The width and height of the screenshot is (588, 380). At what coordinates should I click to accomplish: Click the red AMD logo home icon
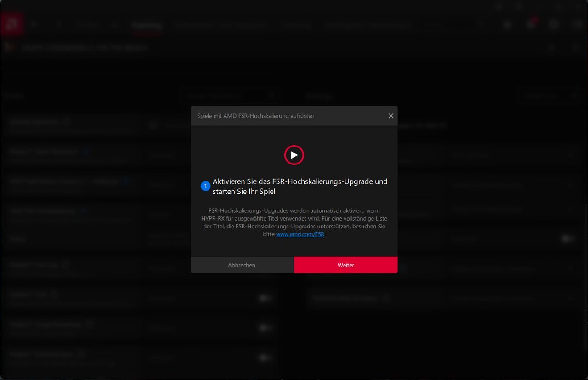(x=11, y=24)
